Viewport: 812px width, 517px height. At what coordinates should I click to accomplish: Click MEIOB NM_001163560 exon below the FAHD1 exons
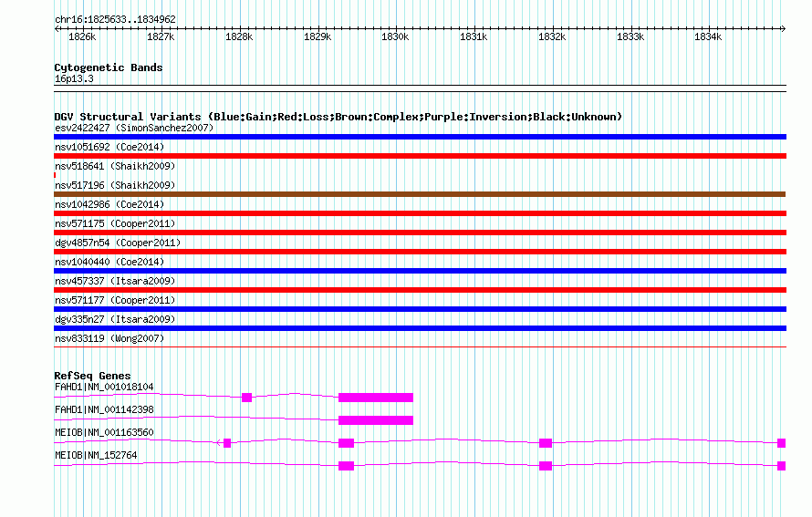[346, 443]
